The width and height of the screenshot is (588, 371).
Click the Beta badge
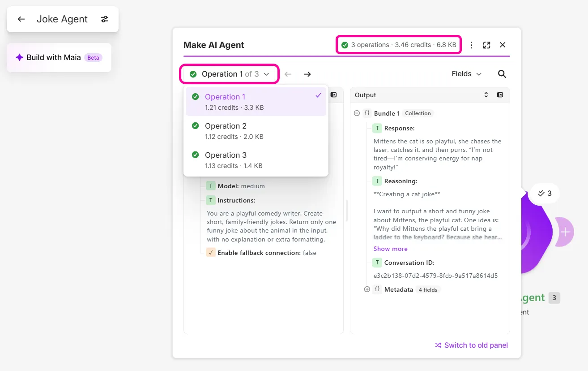tap(93, 57)
